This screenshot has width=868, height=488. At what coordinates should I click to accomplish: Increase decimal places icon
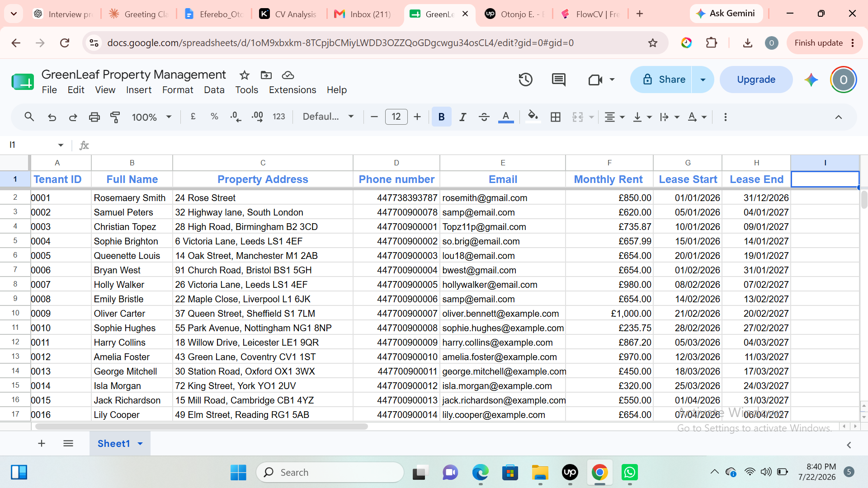tap(257, 117)
